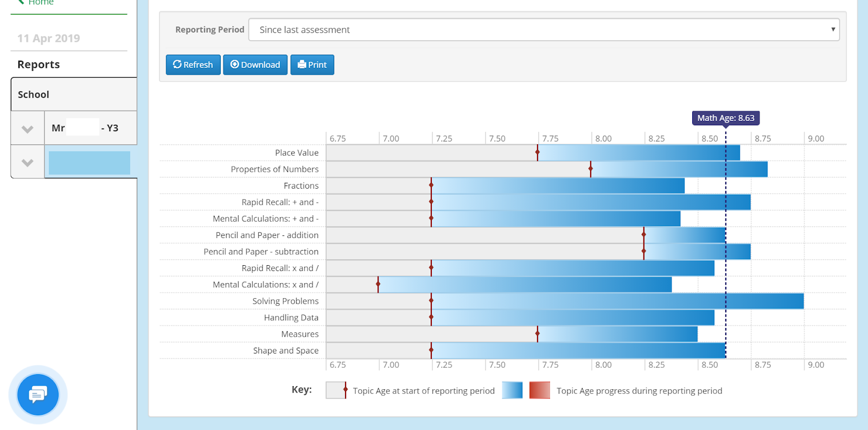Image resolution: width=868 pixels, height=430 pixels.
Task: Click the Fractions progress bar
Action: coord(558,185)
